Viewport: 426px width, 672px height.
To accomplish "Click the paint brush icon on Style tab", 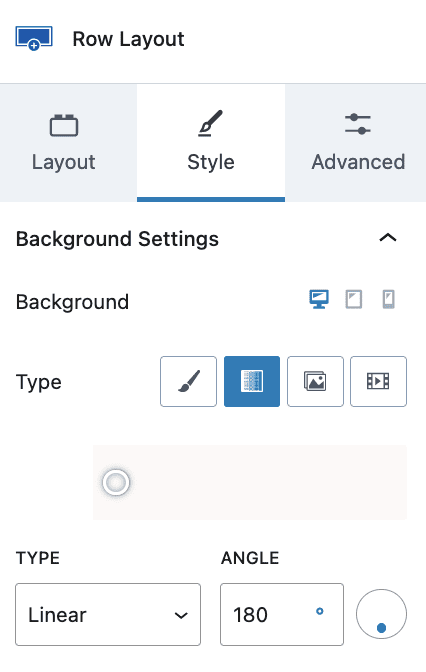I will 210,123.
